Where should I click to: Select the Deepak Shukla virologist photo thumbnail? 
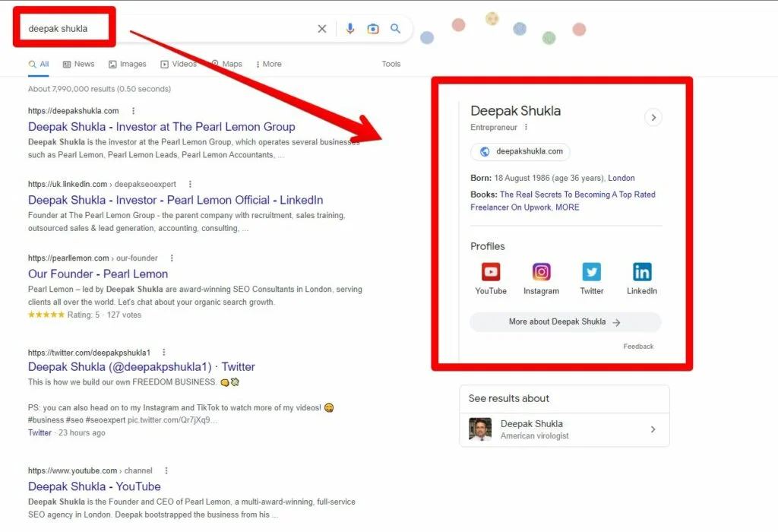tap(480, 429)
